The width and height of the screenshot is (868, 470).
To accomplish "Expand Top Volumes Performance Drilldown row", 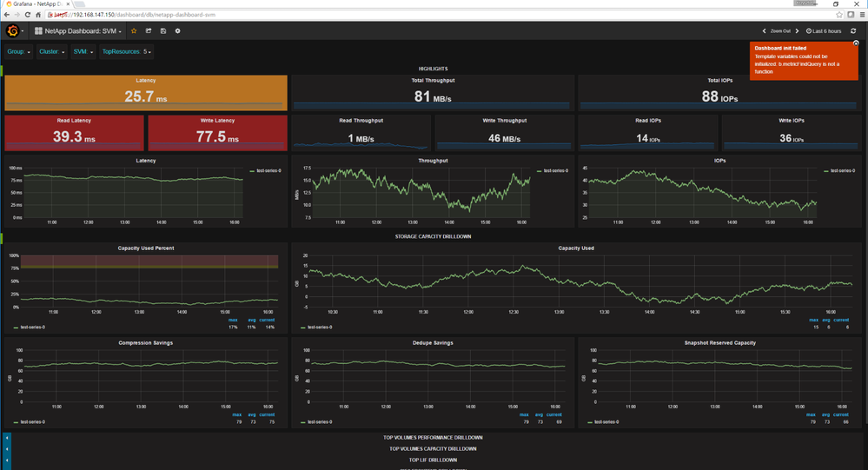I will click(433, 437).
